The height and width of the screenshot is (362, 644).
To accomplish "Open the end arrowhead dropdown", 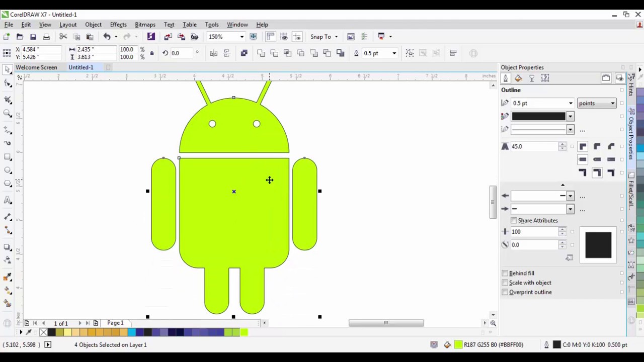I will 570,209.
